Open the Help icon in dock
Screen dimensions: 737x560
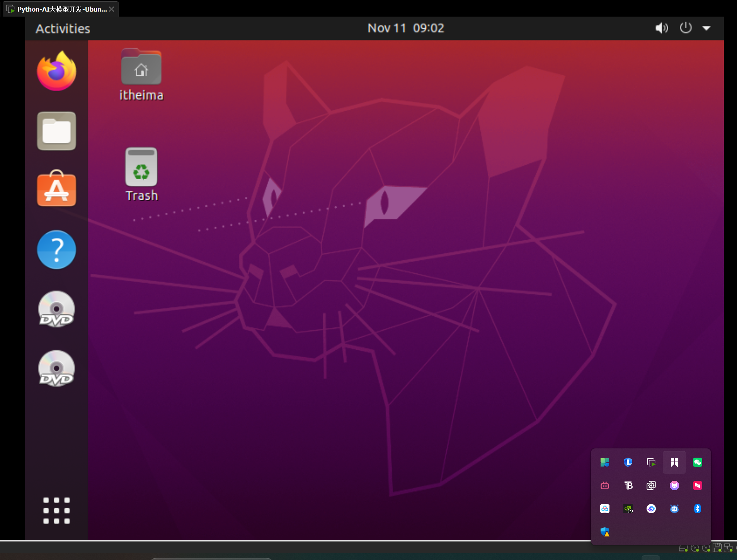point(56,249)
